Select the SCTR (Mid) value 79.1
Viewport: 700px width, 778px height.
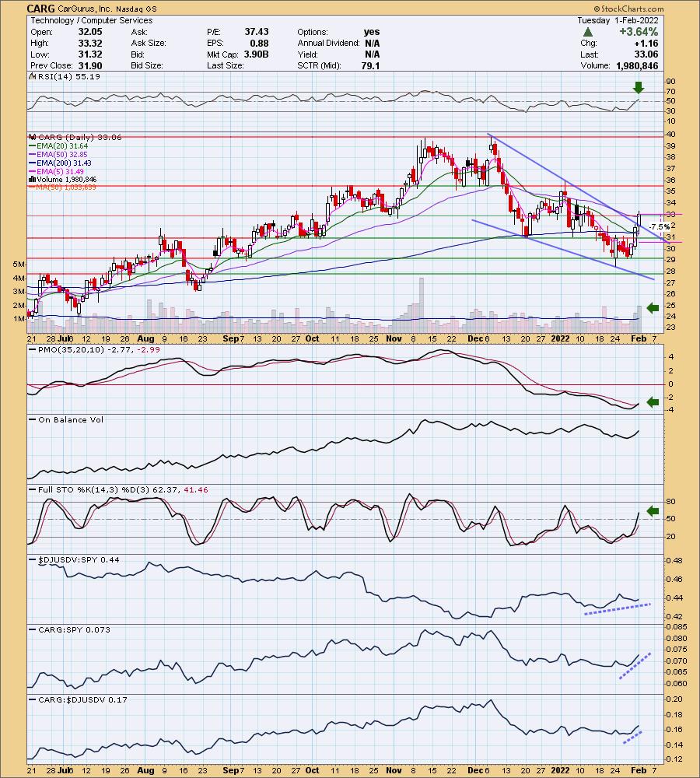pos(370,65)
